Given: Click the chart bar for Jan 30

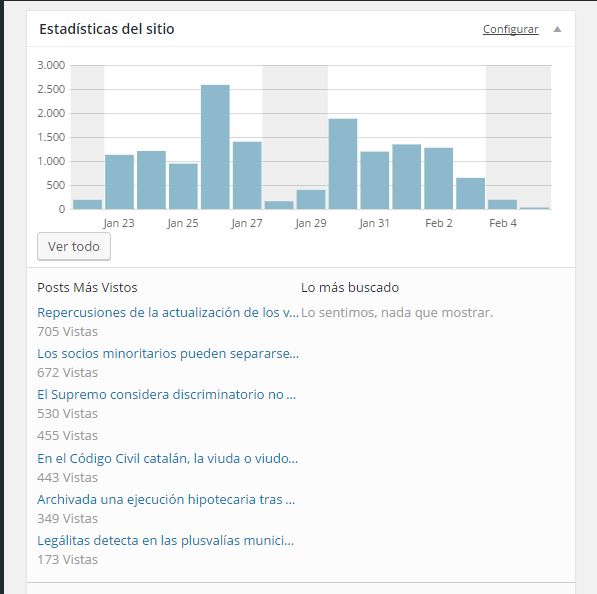Looking at the screenshot, I should click(343, 164).
